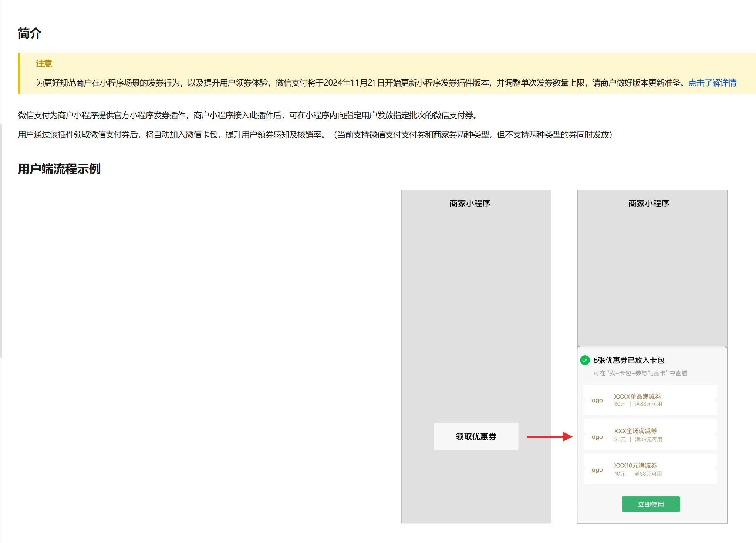Click the 用户端流程示例 heading
The image size is (756, 543).
[59, 169]
